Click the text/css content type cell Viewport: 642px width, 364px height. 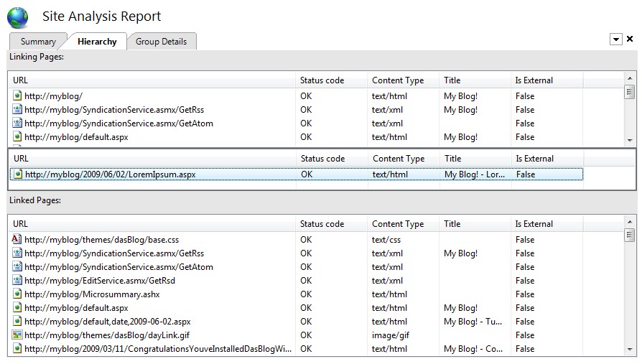(386, 240)
